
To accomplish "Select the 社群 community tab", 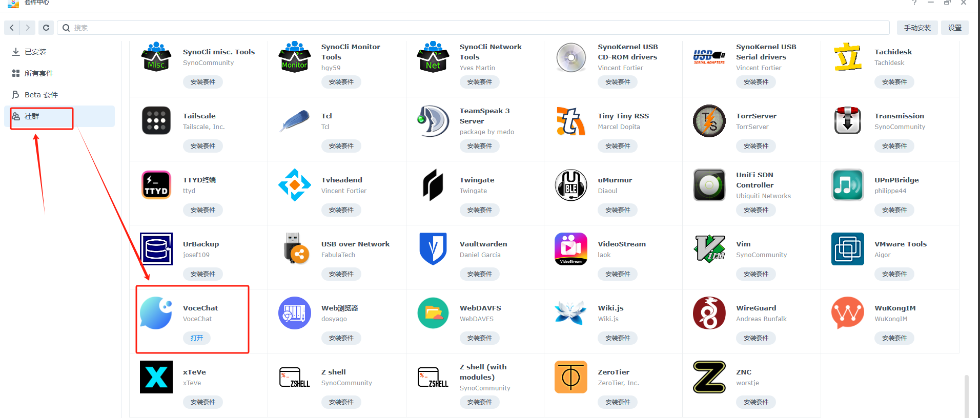I will tap(32, 116).
